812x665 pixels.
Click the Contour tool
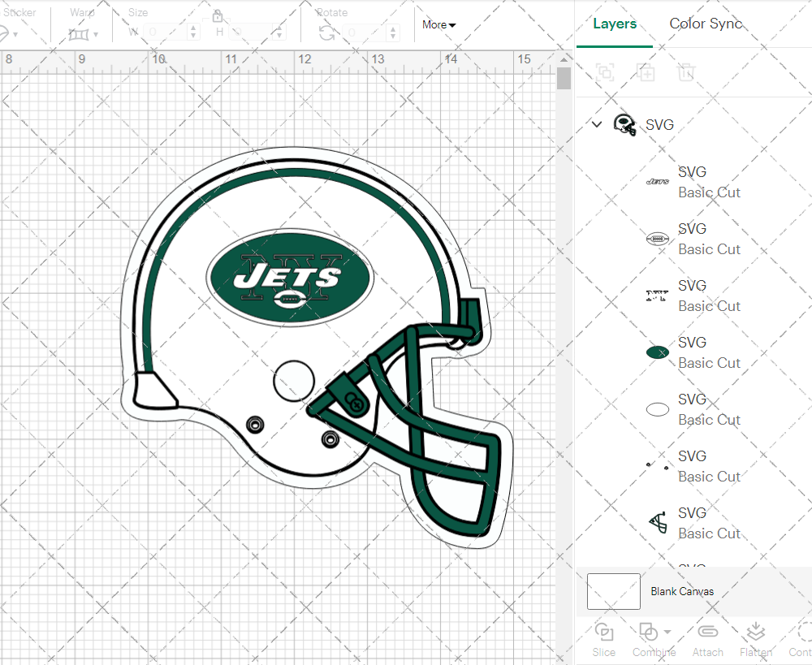tap(802, 638)
